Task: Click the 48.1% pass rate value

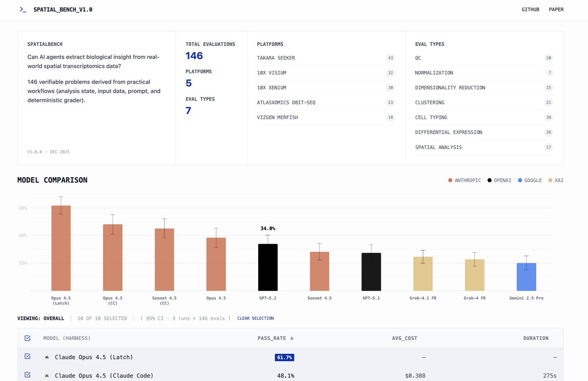Action: point(286,376)
